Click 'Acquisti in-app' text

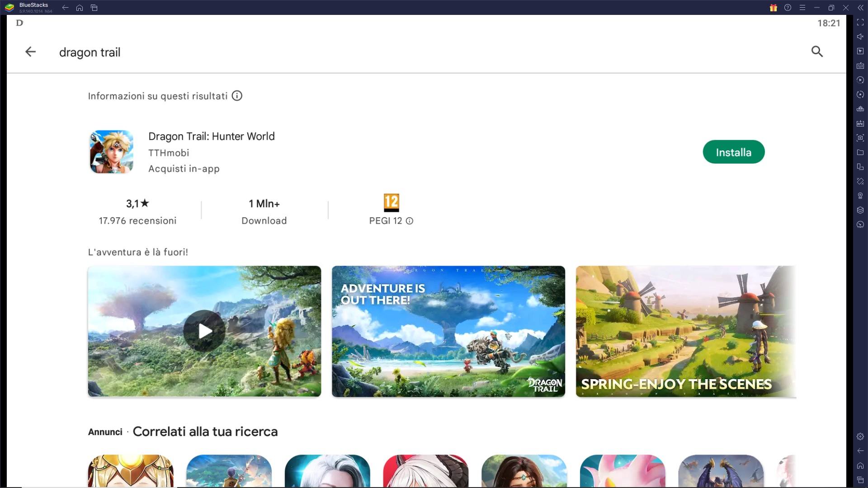pyautogui.click(x=184, y=169)
